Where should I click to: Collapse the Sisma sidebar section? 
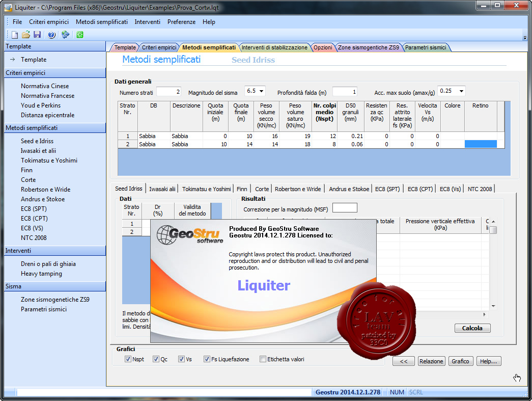coord(55,286)
